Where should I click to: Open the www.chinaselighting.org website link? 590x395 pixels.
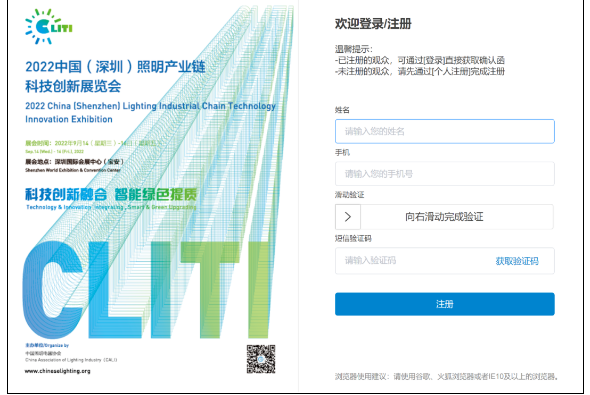tap(58, 371)
